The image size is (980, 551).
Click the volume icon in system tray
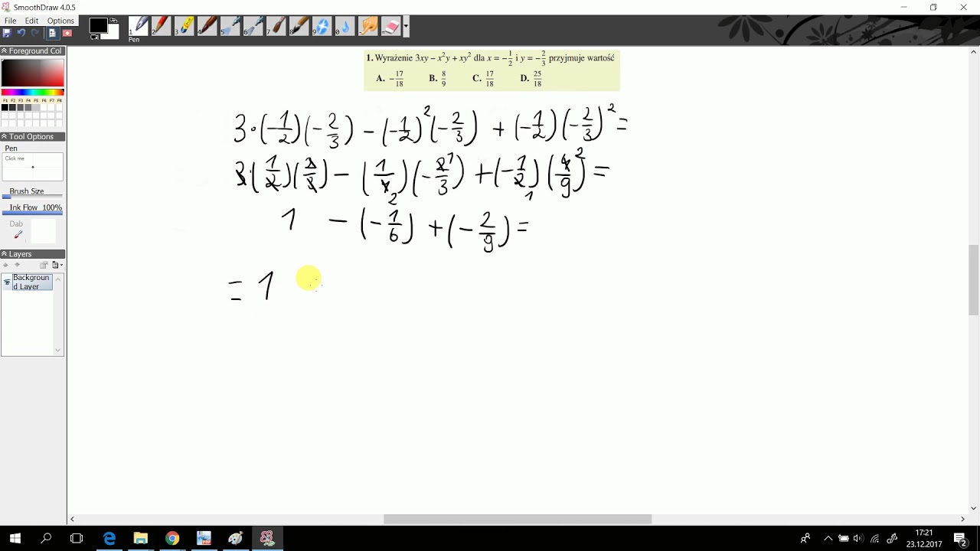click(x=858, y=539)
